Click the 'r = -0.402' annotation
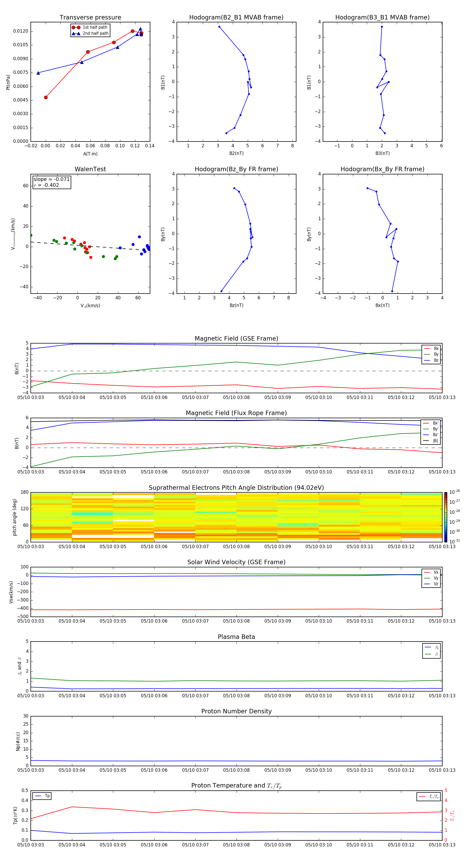 [x=47, y=185]
